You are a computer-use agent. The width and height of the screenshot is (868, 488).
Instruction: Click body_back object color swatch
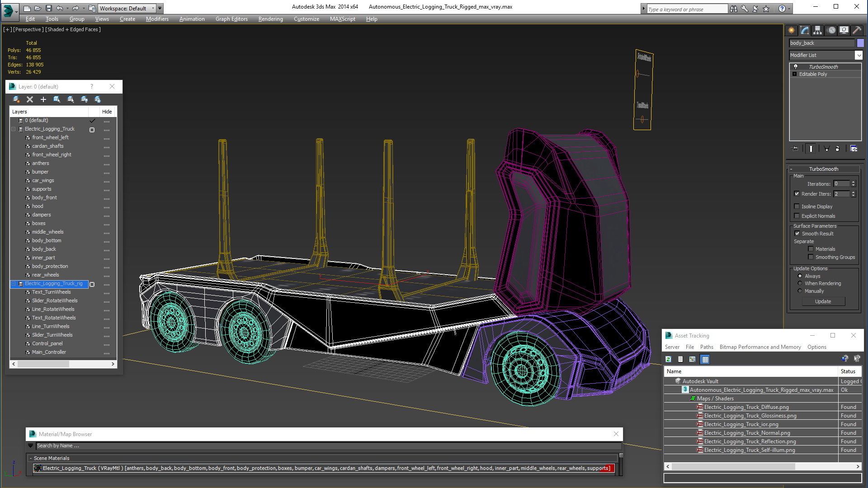click(x=860, y=43)
